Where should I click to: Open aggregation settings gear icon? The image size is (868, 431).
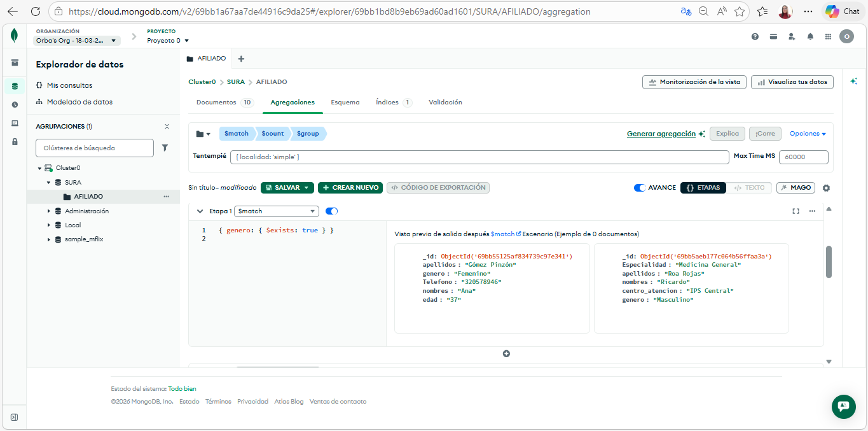[x=826, y=188]
